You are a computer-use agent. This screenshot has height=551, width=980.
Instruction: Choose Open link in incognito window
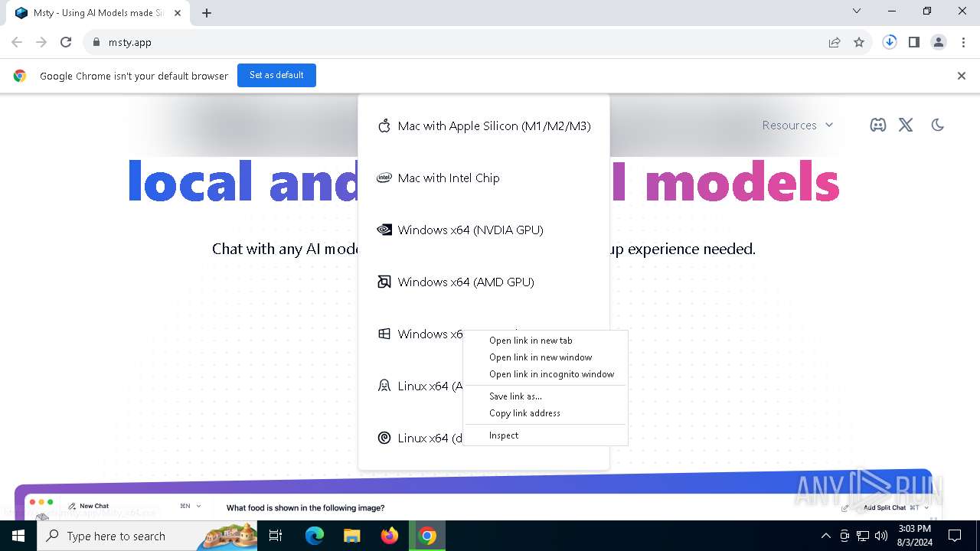pyautogui.click(x=545, y=374)
